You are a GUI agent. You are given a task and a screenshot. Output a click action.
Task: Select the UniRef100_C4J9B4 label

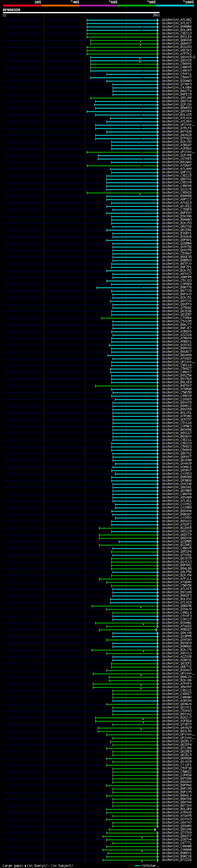click(x=176, y=88)
